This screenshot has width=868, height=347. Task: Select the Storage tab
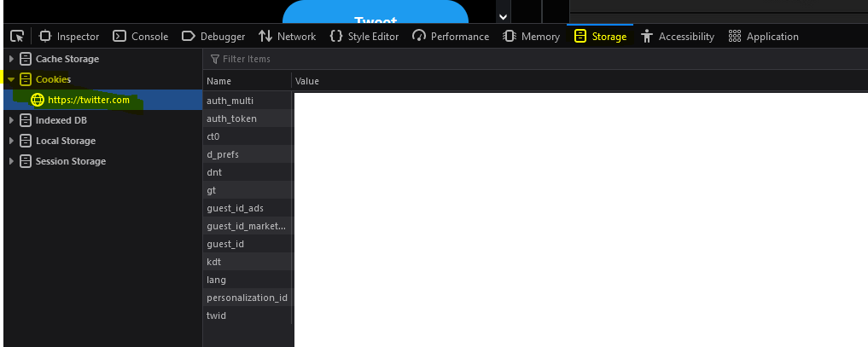[x=600, y=37]
